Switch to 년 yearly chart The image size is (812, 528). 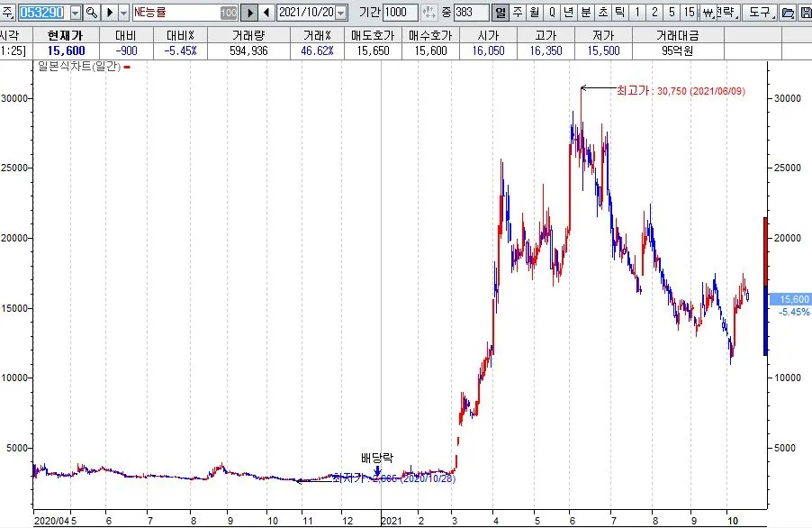coord(569,12)
